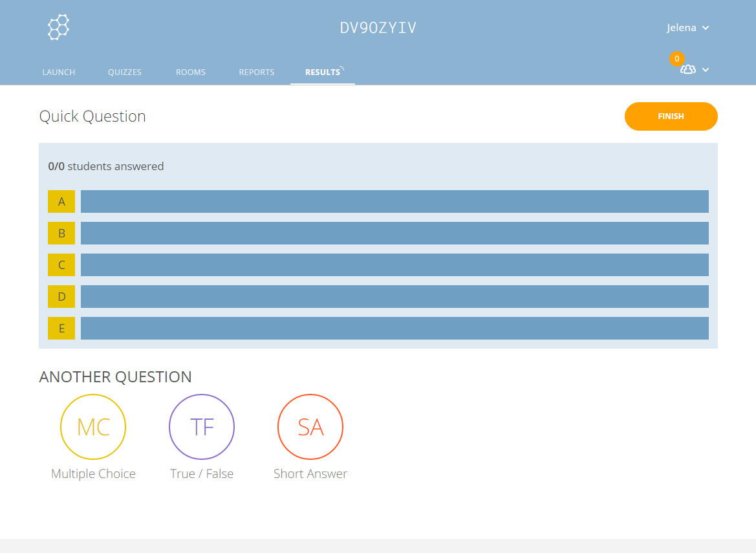Viewport: 756px width, 553px height.
Task: Open the Jelena user account dropdown
Action: pyautogui.click(x=687, y=28)
